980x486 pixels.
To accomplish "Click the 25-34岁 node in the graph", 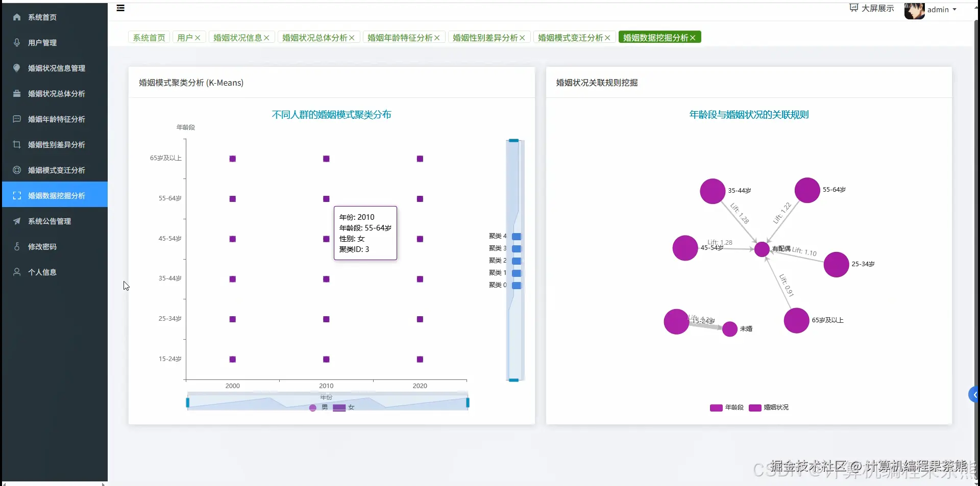I will [836, 265].
